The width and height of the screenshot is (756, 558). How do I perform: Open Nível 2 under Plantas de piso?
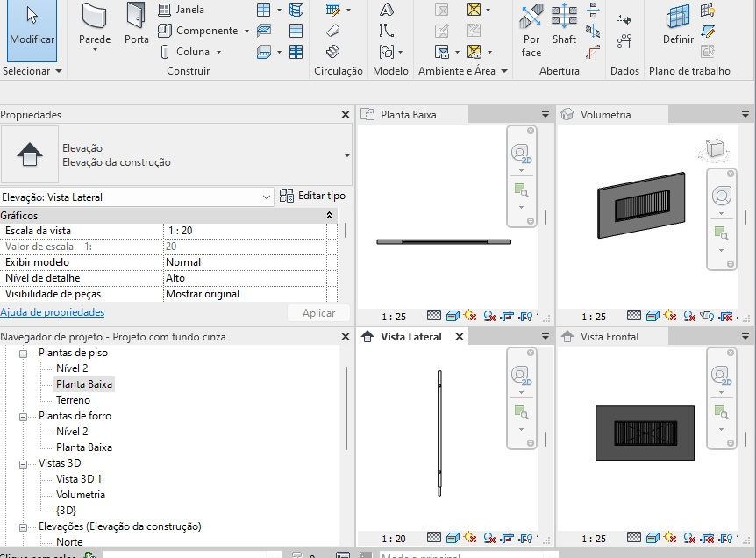pos(72,368)
